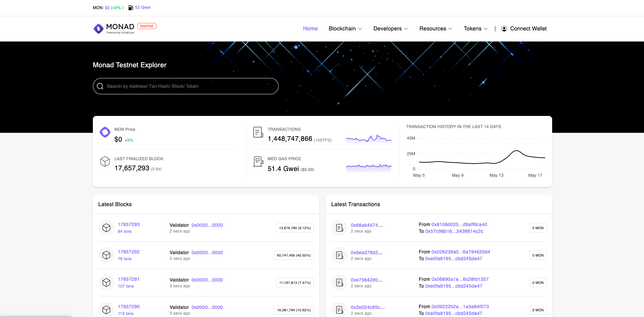
Task: Click the document icon for transaction 0x6ea379d2
Action: [x=339, y=255]
